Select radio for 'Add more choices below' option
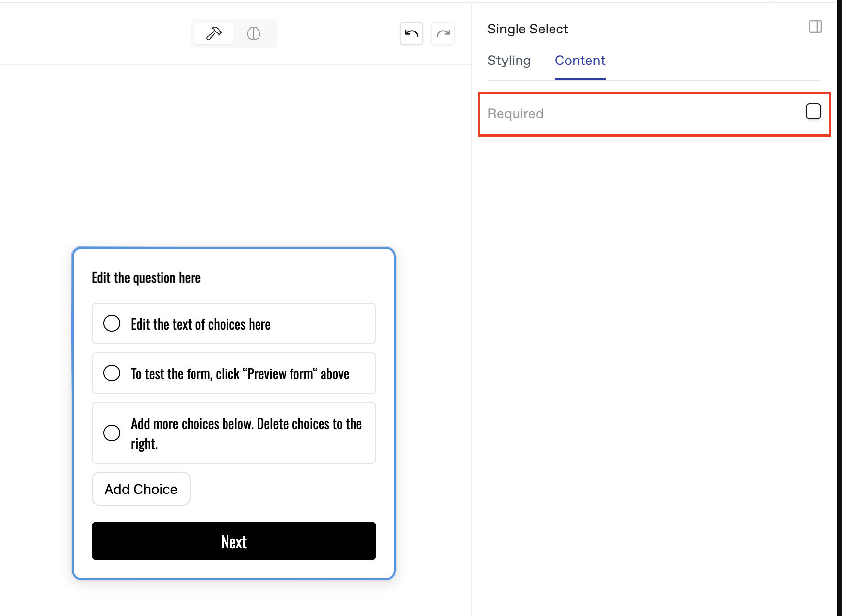Screen dimensions: 842x616 (x=112, y=433)
